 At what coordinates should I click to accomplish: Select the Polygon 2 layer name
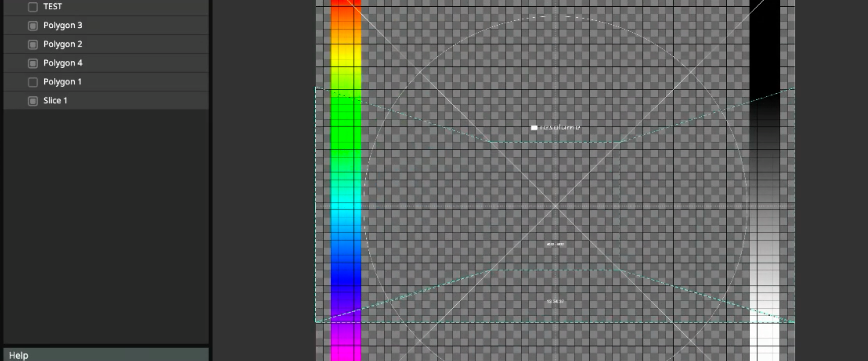click(63, 44)
